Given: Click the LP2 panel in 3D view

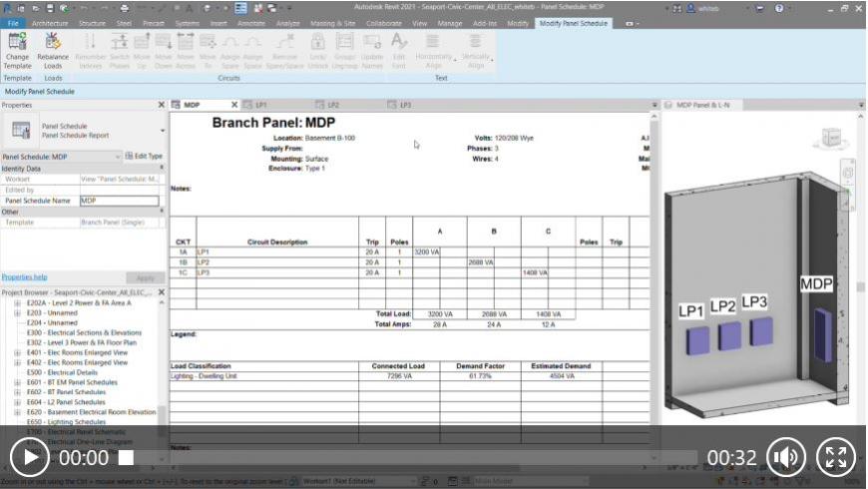Looking at the screenshot, I should coord(729,335).
